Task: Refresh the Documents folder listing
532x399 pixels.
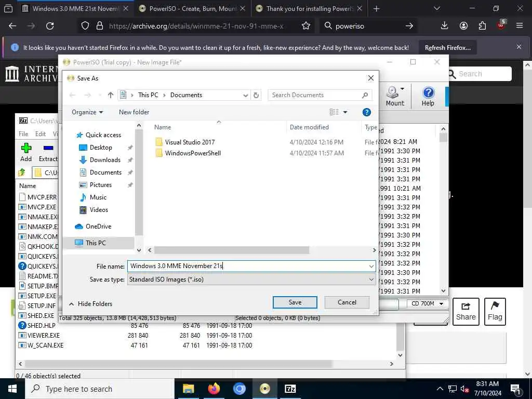Action: point(256,96)
